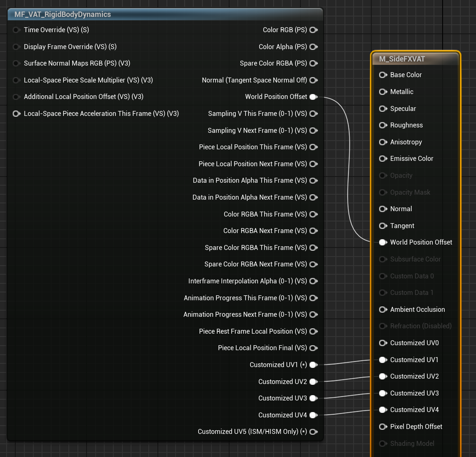Viewport: 476px width, 457px height.
Task: Click MF_VAT_RigidBodyDynamics World Position Offset output pin
Action: pos(314,97)
